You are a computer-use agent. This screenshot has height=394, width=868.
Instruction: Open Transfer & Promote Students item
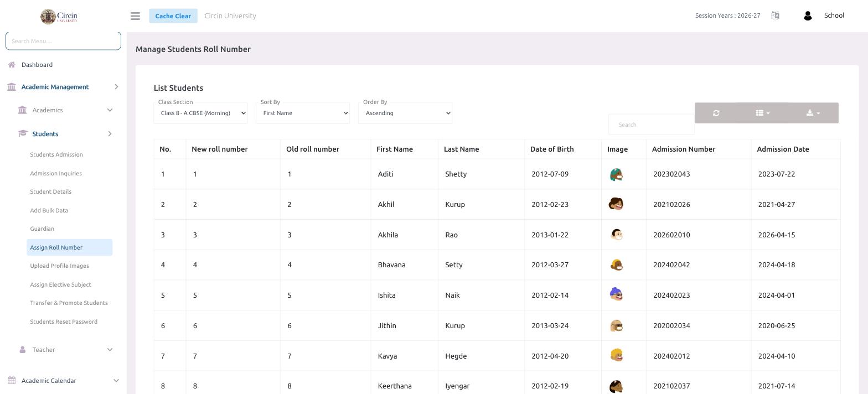click(69, 303)
